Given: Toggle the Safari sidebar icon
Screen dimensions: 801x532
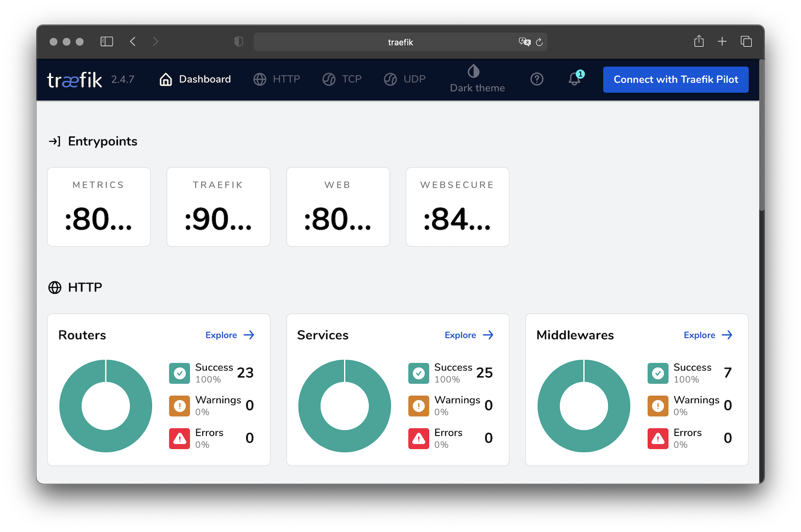Looking at the screenshot, I should tap(107, 41).
